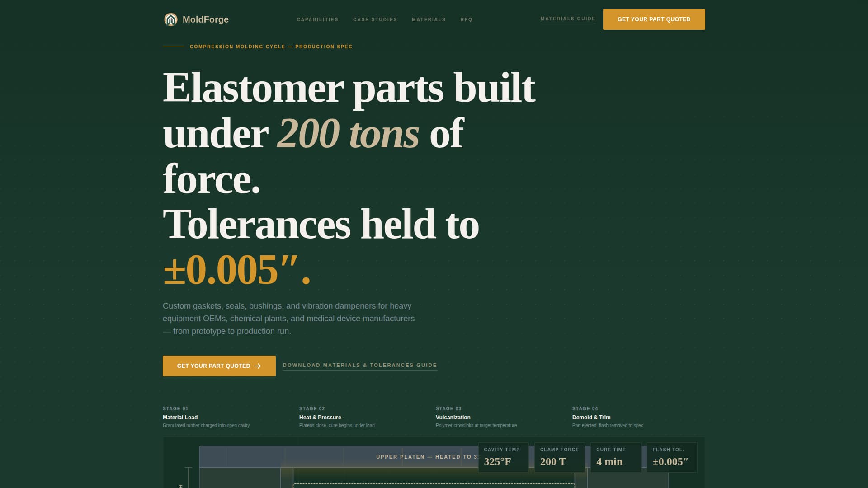Click the arrow icon inside the quote button
The image size is (868, 488).
pyautogui.click(x=258, y=366)
